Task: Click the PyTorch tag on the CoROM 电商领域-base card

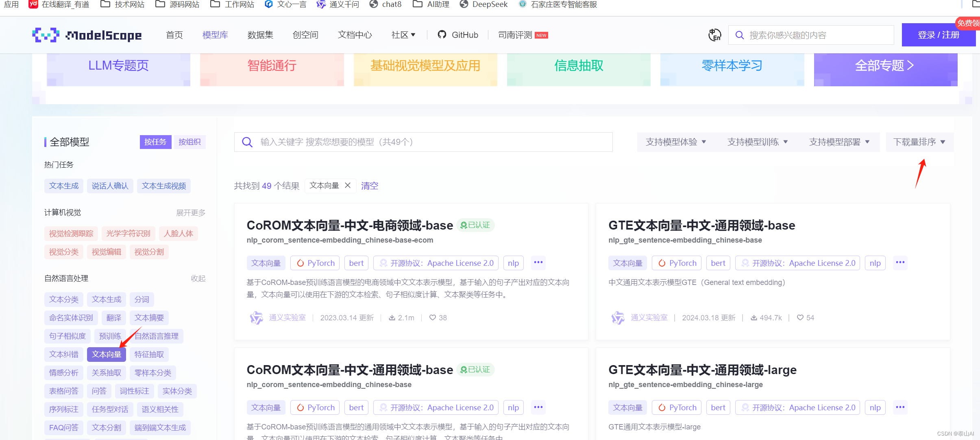Action: [315, 263]
